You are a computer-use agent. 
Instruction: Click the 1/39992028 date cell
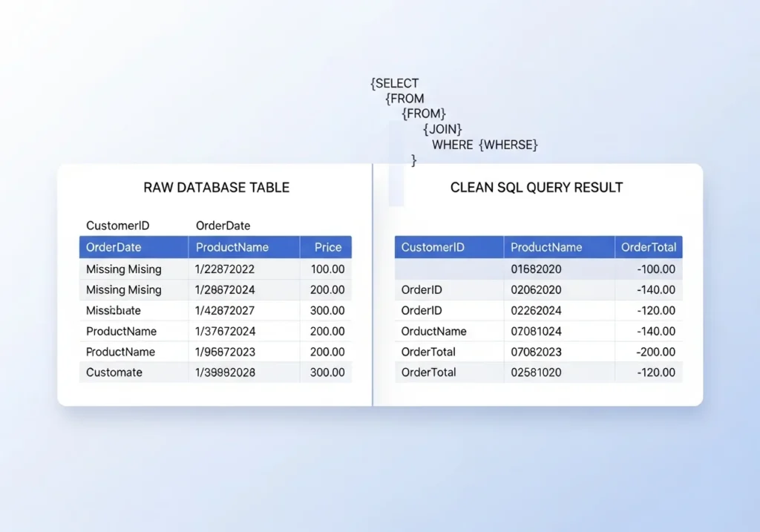pos(224,372)
